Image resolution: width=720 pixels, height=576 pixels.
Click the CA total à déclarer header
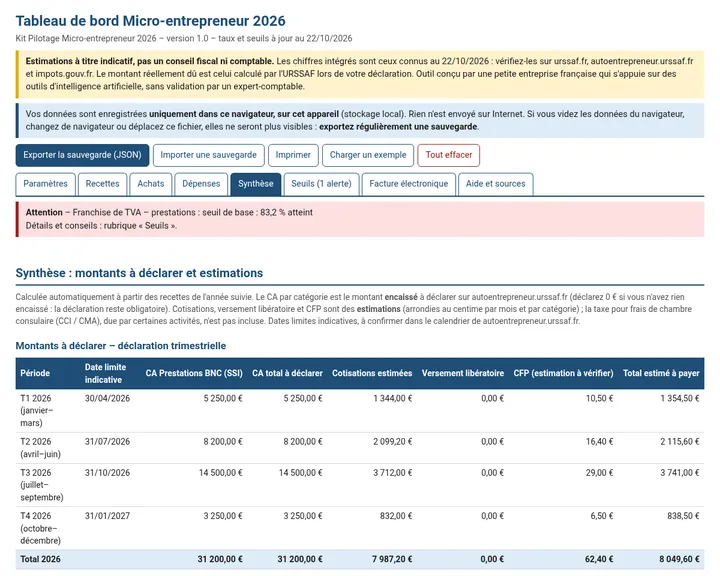(287, 373)
